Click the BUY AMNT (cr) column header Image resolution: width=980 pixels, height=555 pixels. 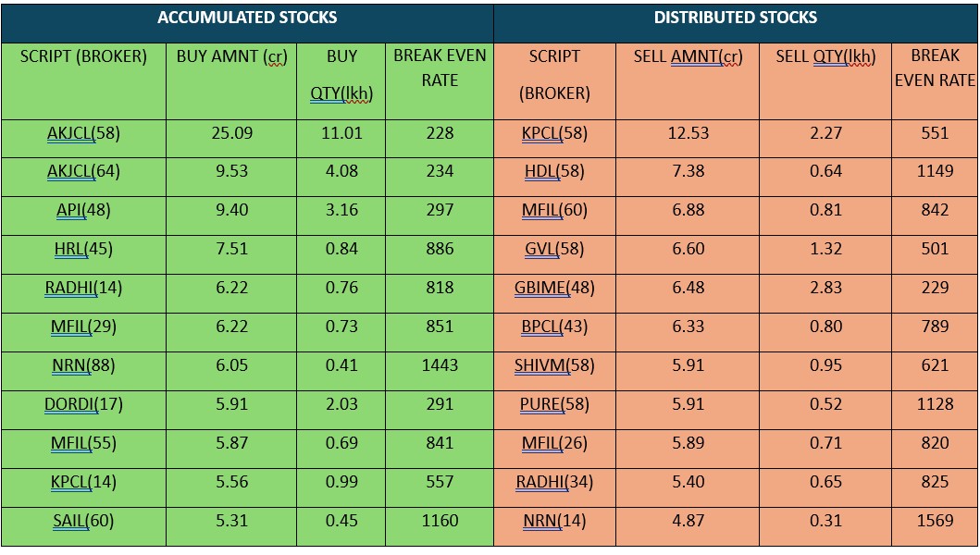(x=231, y=57)
